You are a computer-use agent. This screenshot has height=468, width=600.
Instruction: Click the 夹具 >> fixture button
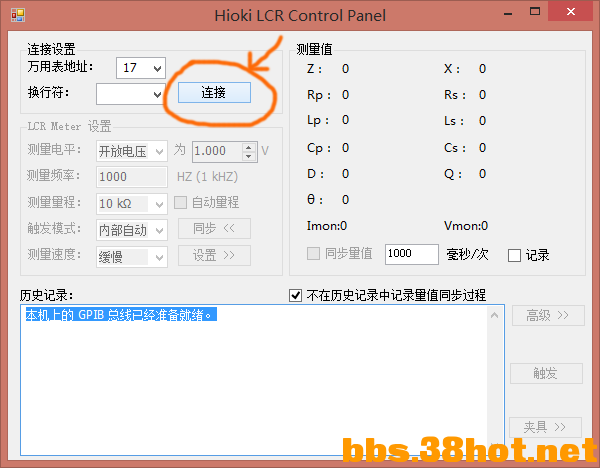tap(545, 427)
